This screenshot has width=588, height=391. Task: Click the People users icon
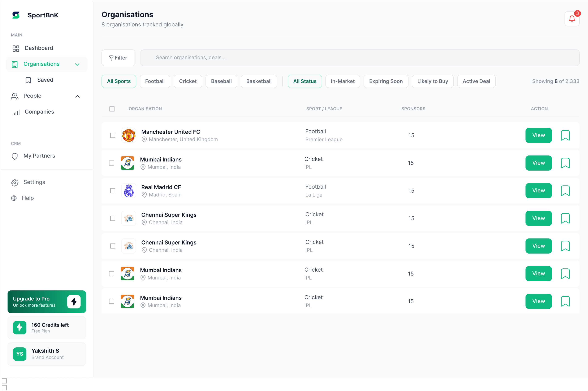(x=15, y=96)
